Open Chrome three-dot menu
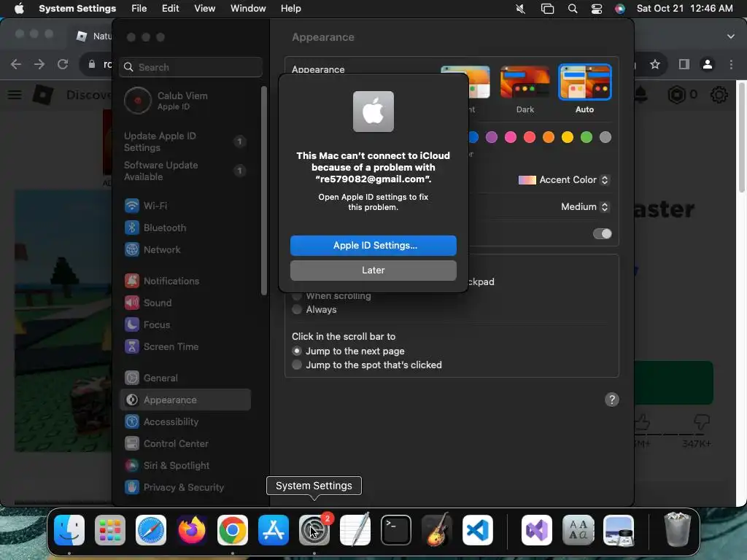 point(731,64)
